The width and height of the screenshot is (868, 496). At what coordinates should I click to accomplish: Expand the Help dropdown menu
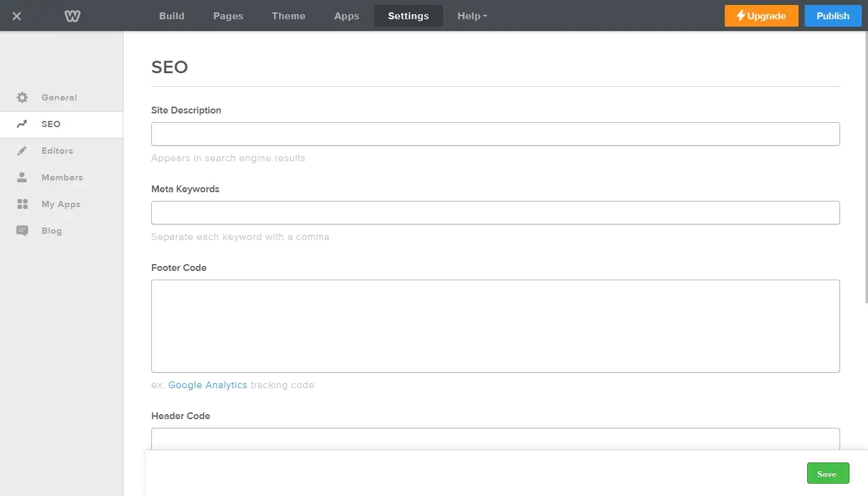[472, 16]
